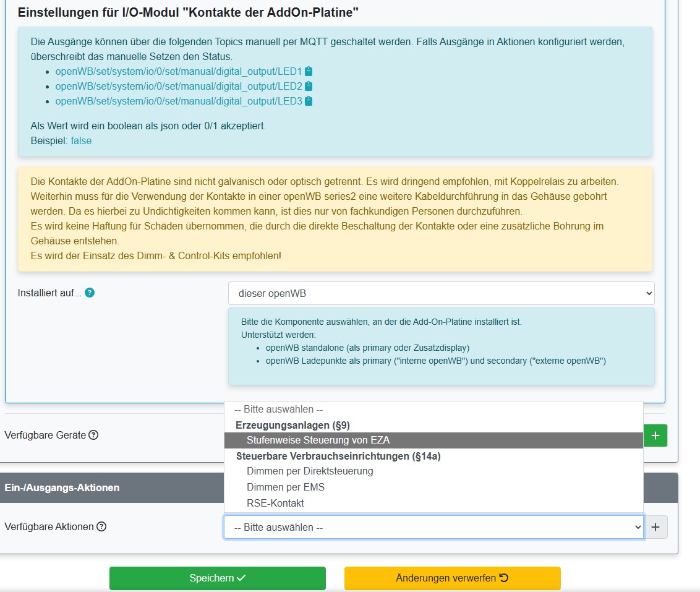Copy the LED2 MQTT topic via clipboard icon
700x592 pixels.
309,86
